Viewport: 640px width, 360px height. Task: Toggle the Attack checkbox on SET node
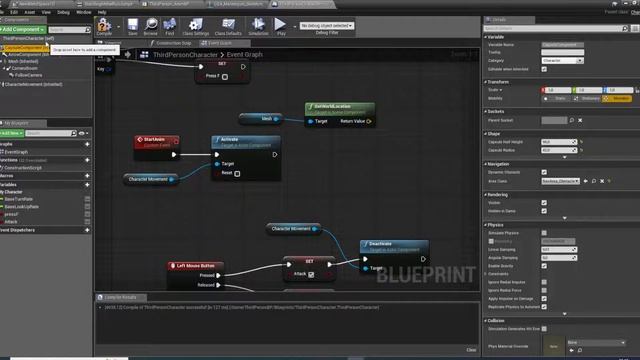[x=311, y=275]
